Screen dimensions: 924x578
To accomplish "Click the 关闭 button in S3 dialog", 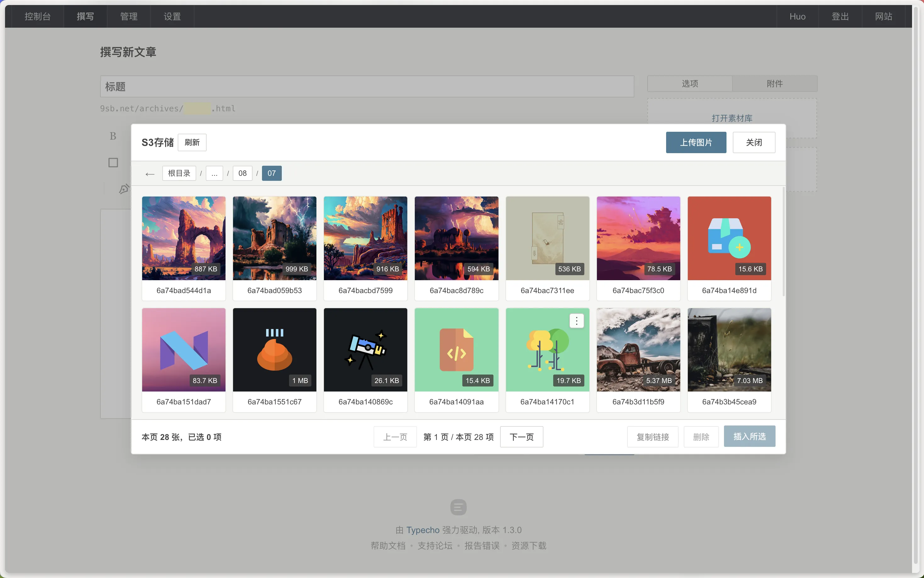I will (754, 142).
